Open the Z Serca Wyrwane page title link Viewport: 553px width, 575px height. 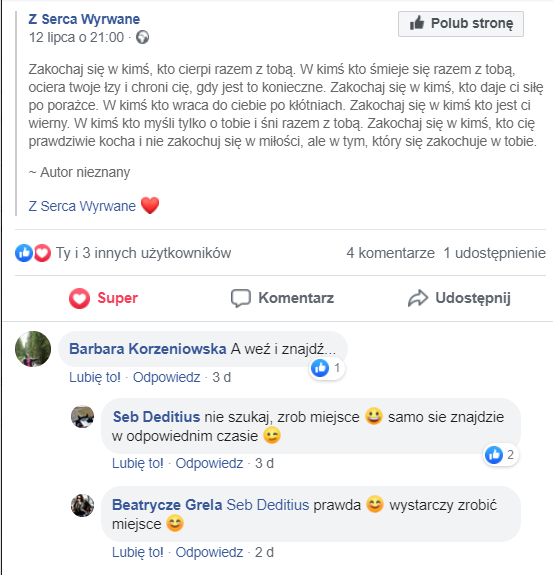click(84, 19)
